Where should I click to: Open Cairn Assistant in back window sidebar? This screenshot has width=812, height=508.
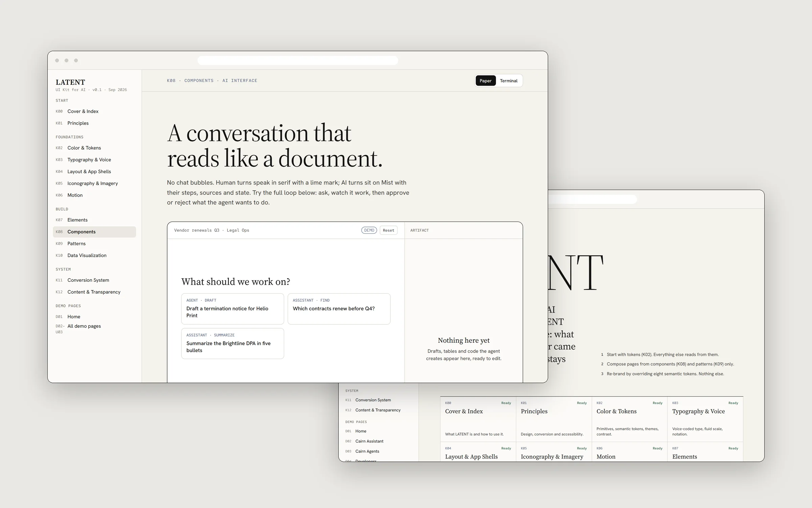(379, 441)
